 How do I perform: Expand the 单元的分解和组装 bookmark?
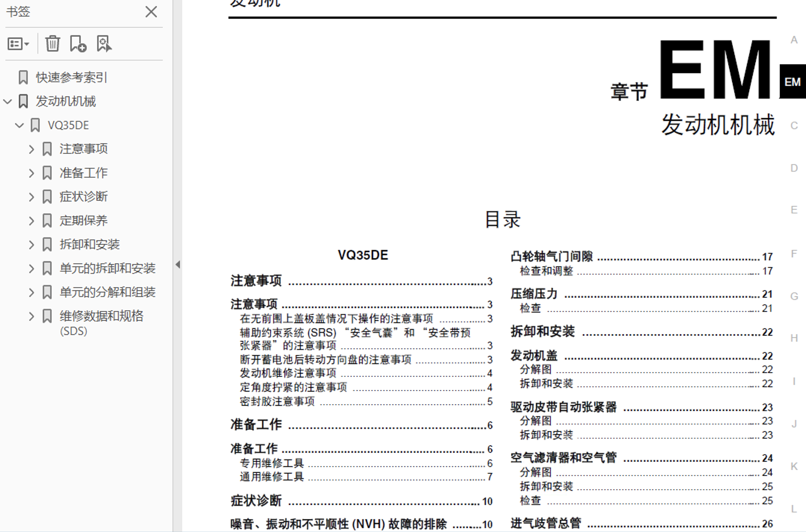click(32, 292)
